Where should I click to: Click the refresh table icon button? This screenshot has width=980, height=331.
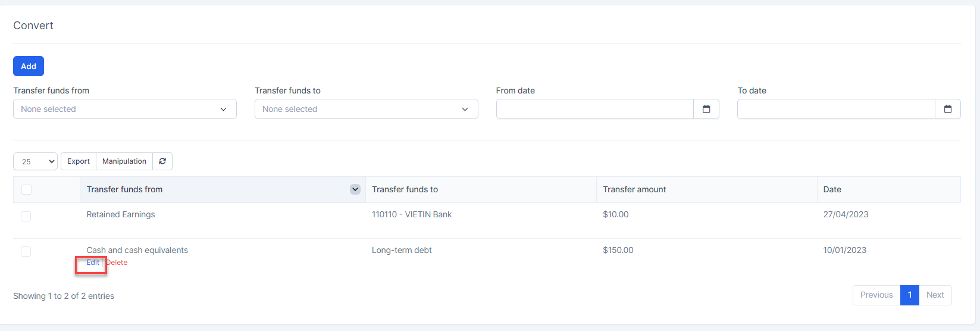[x=162, y=161]
